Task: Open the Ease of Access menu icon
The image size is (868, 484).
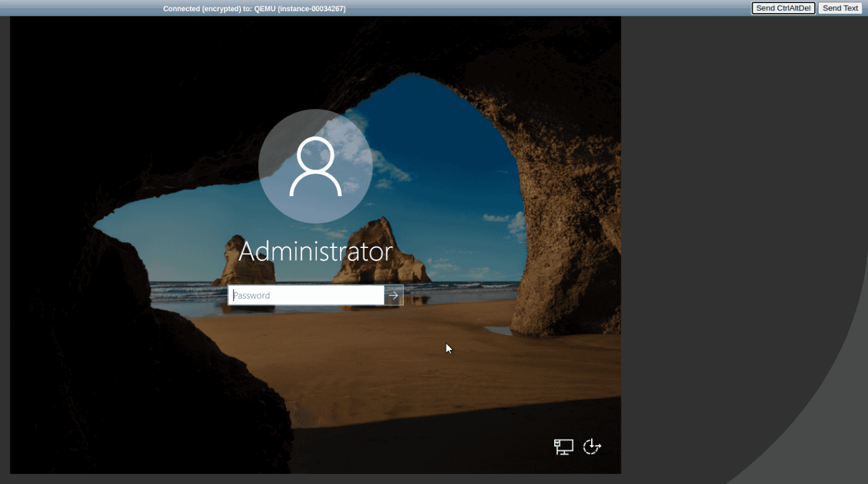Action: pos(592,446)
